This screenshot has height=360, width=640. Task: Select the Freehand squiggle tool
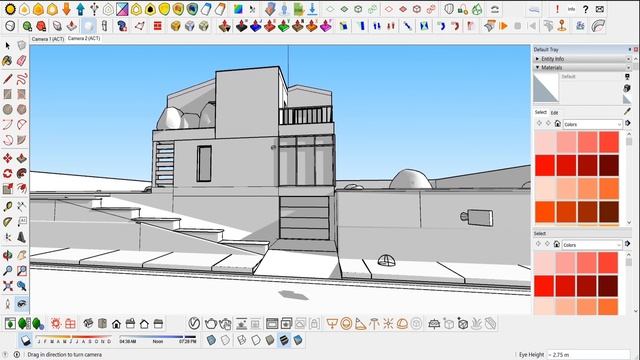pyautogui.click(x=22, y=78)
